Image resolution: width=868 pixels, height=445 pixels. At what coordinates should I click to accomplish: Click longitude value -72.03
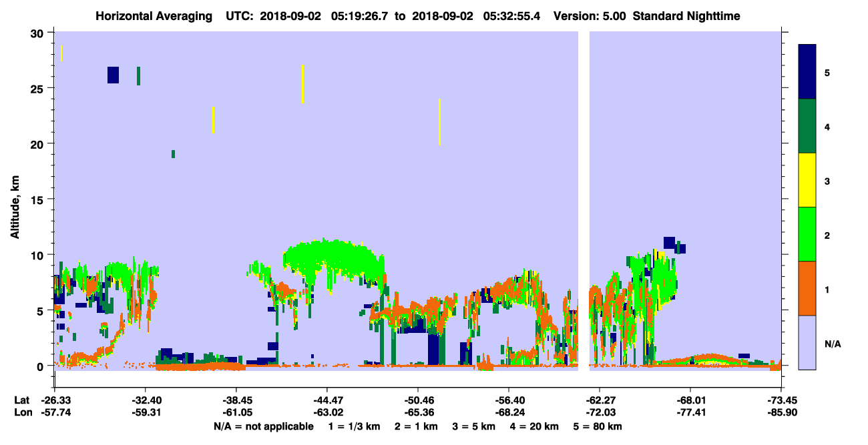pos(600,413)
